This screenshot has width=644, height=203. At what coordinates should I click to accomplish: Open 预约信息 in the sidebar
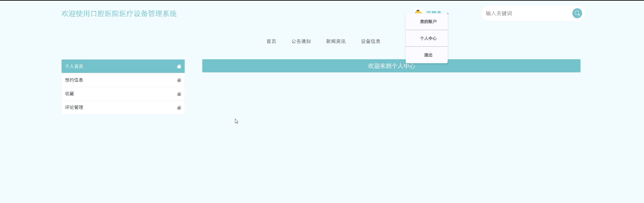coord(123,80)
